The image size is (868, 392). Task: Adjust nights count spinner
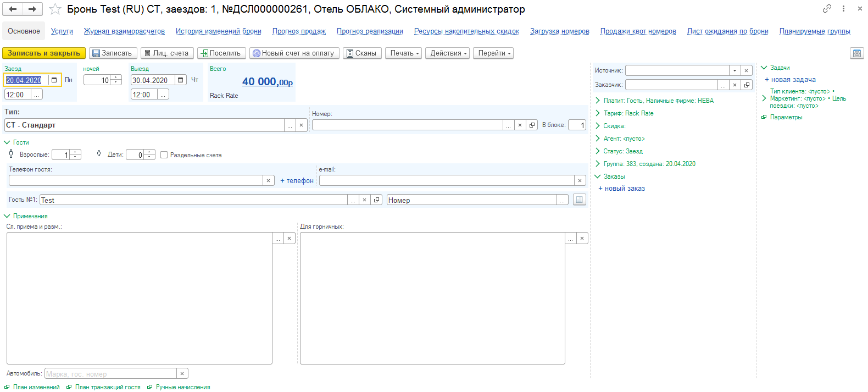pyautogui.click(x=116, y=80)
